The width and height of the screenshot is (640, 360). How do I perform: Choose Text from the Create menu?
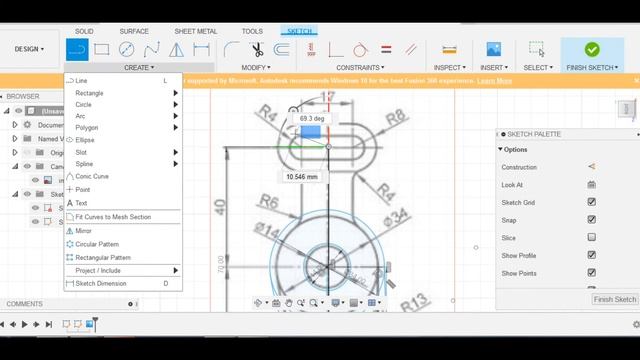coord(123,203)
